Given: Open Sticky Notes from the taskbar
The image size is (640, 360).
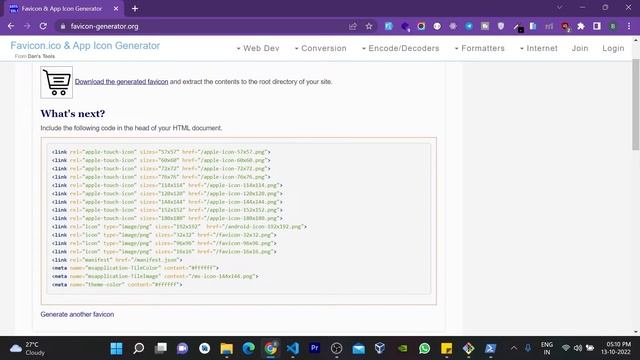Looking at the screenshot, I should (x=447, y=348).
